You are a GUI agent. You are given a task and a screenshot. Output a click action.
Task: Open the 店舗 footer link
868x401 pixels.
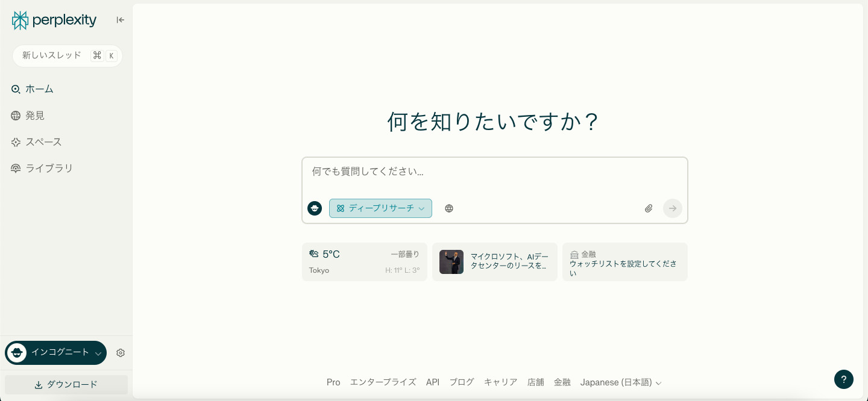536,382
